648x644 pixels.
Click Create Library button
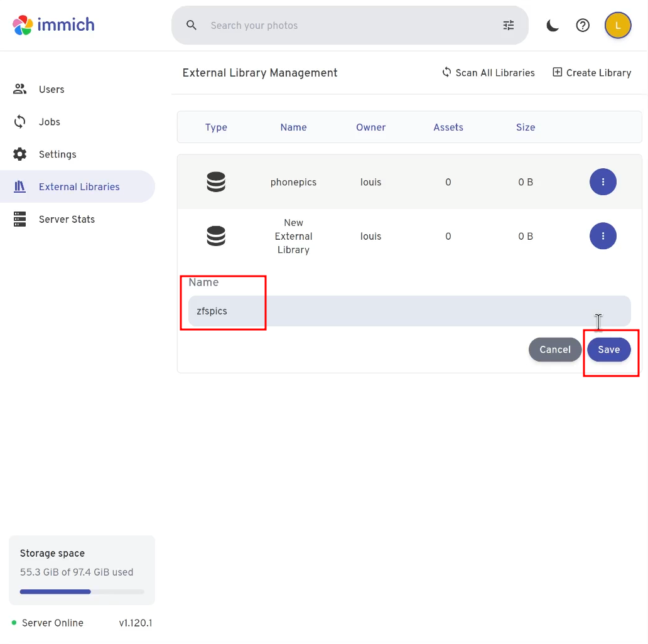(591, 73)
